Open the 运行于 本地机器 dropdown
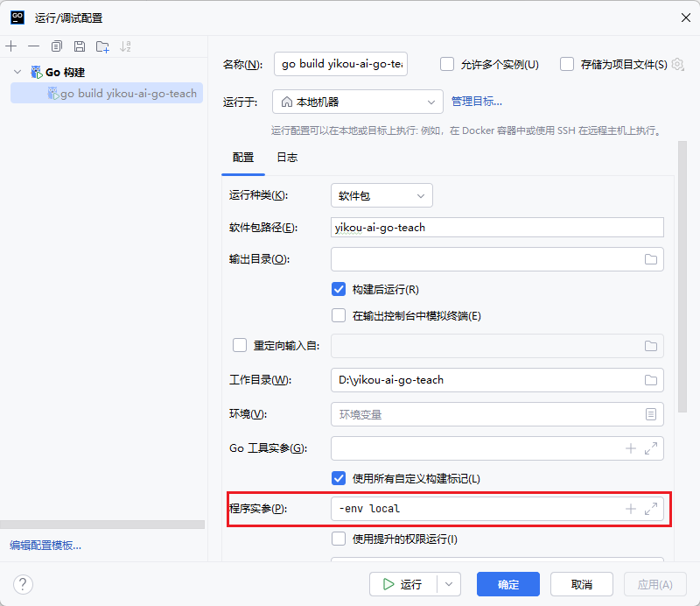The image size is (700, 606). coord(358,102)
